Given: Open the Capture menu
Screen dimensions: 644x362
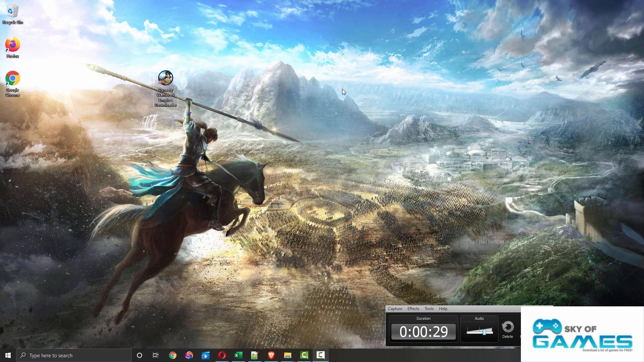Looking at the screenshot, I should [395, 309].
